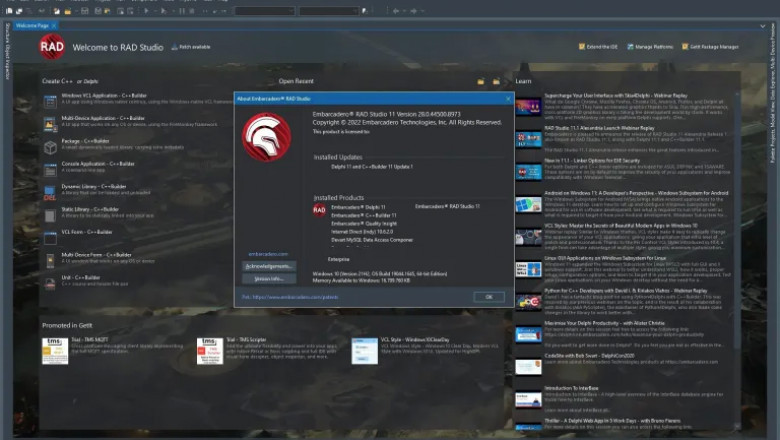The image size is (780, 440).
Task: Click the yellow Open folder toolbar icon
Action: (x=68, y=10)
